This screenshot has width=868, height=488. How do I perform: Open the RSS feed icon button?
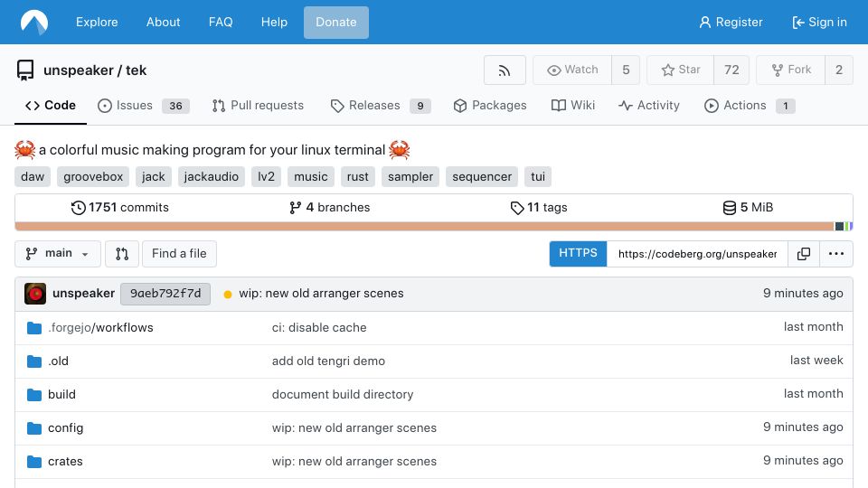coord(505,70)
